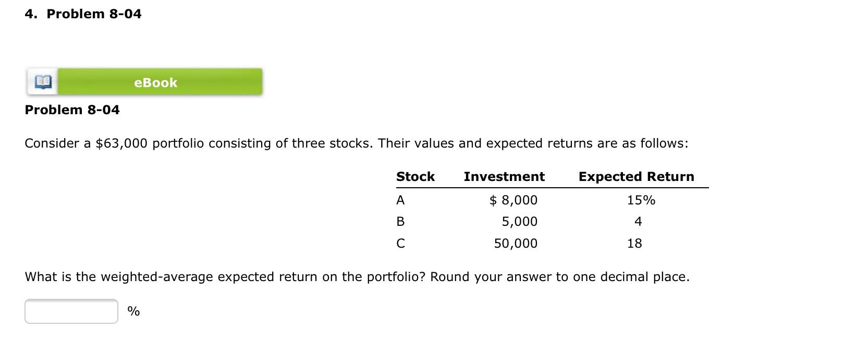868x364 pixels.
Task: Click the small book icon button
Action: point(42,81)
